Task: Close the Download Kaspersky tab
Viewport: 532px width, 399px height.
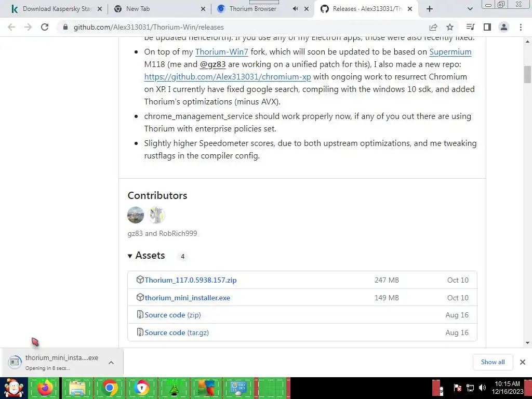Action: [100, 9]
